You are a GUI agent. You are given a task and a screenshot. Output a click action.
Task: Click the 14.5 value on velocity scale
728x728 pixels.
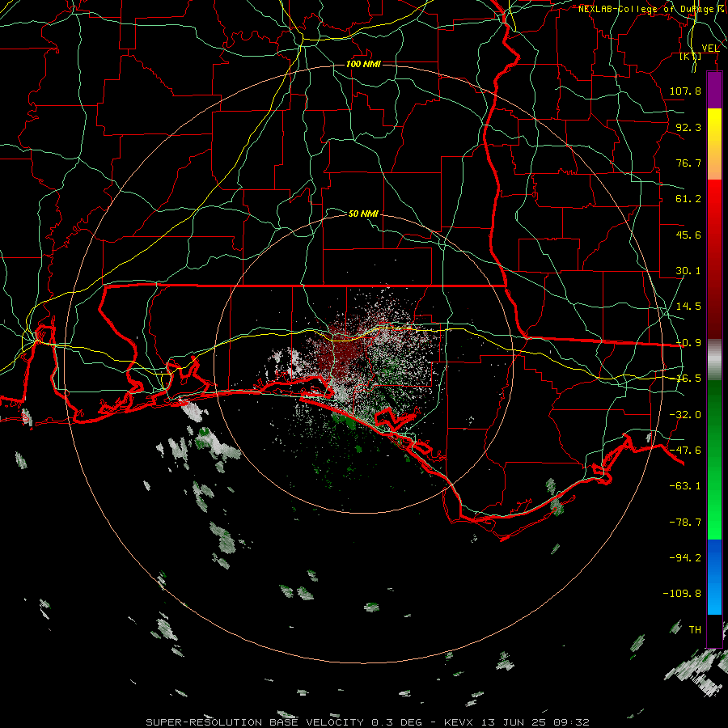[688, 307]
